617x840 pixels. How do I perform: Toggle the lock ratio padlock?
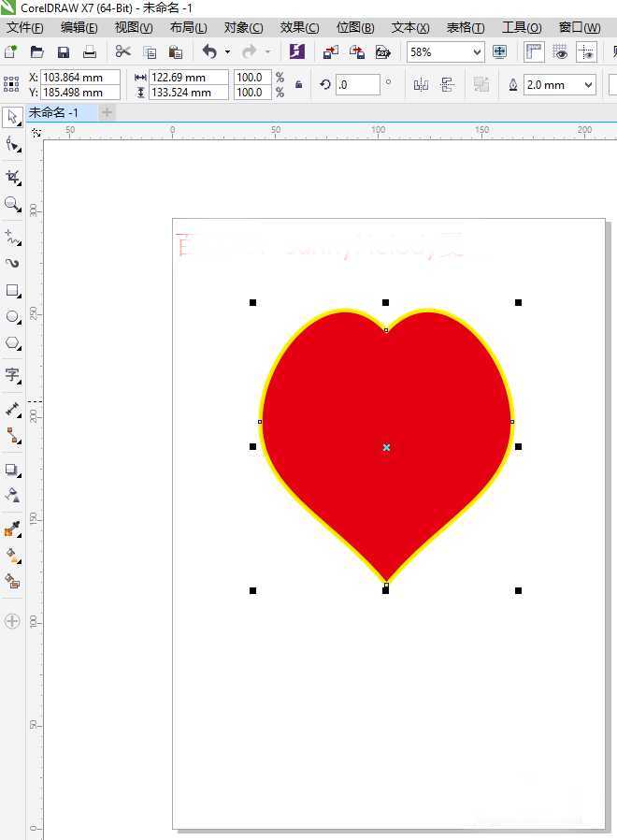tap(299, 84)
